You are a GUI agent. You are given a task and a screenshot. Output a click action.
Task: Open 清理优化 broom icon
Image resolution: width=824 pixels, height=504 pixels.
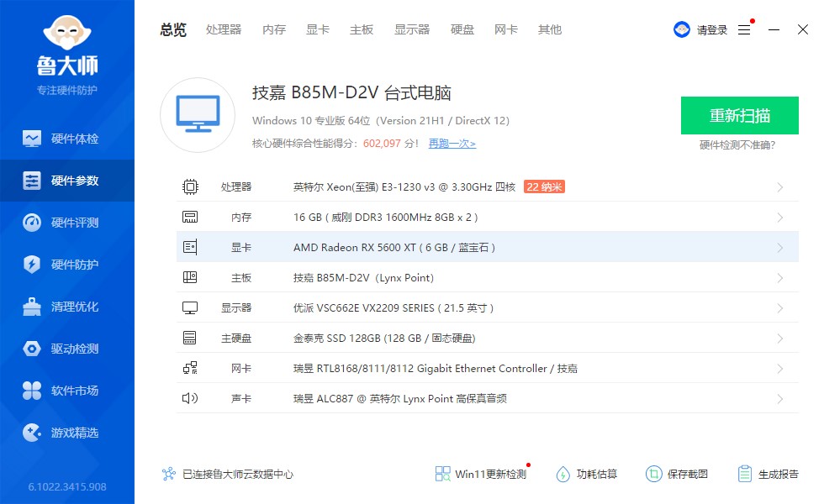[x=32, y=307]
